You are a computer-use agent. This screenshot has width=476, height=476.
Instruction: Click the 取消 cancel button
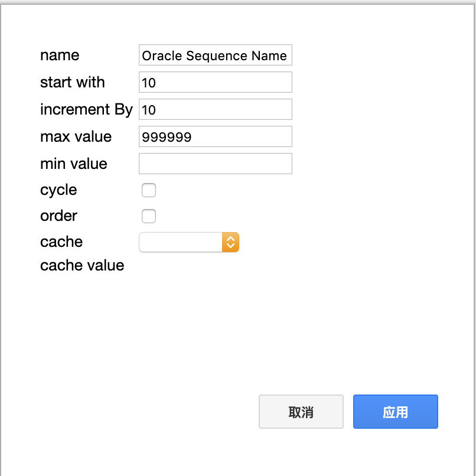pos(301,412)
